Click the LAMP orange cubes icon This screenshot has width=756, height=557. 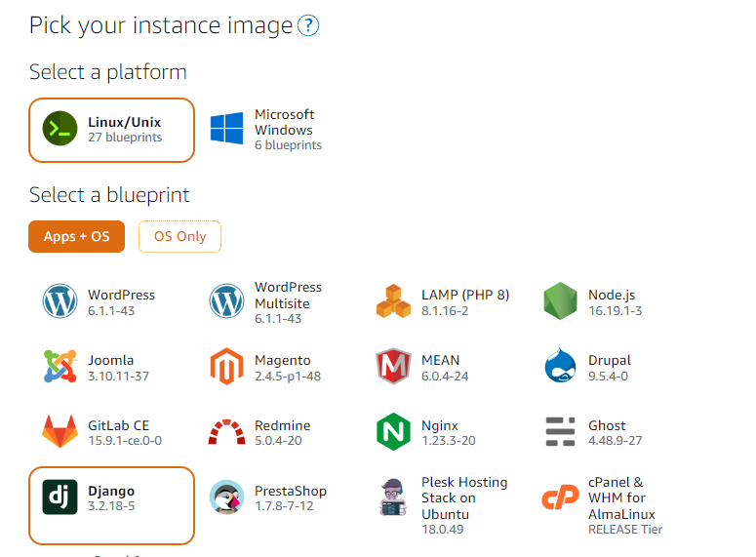click(393, 300)
